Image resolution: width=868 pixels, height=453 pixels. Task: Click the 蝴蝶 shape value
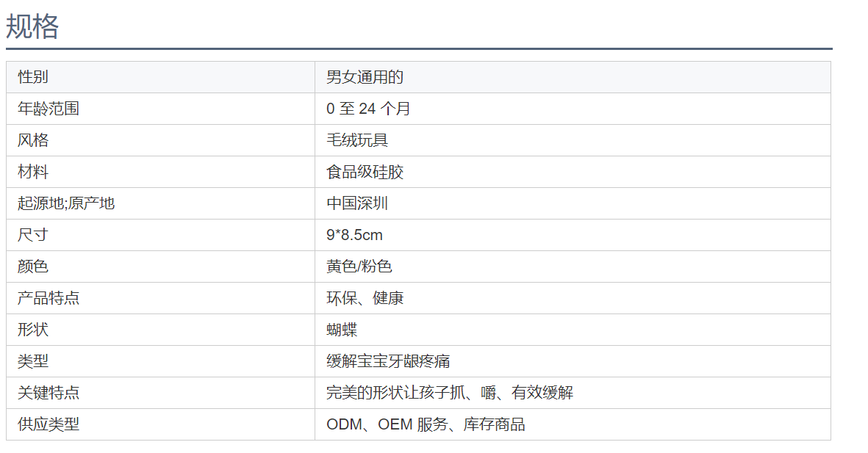point(342,330)
